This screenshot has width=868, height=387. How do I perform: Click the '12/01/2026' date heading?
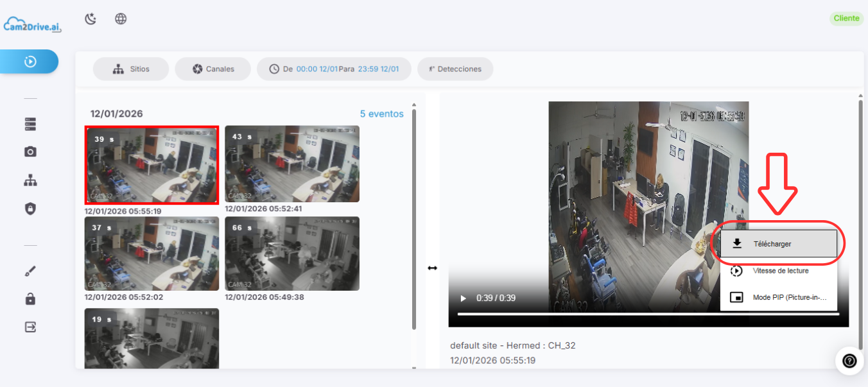click(x=116, y=114)
